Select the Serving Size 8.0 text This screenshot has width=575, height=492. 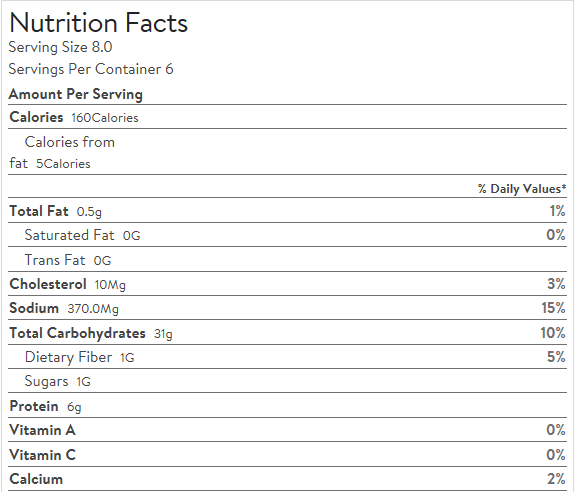point(60,47)
